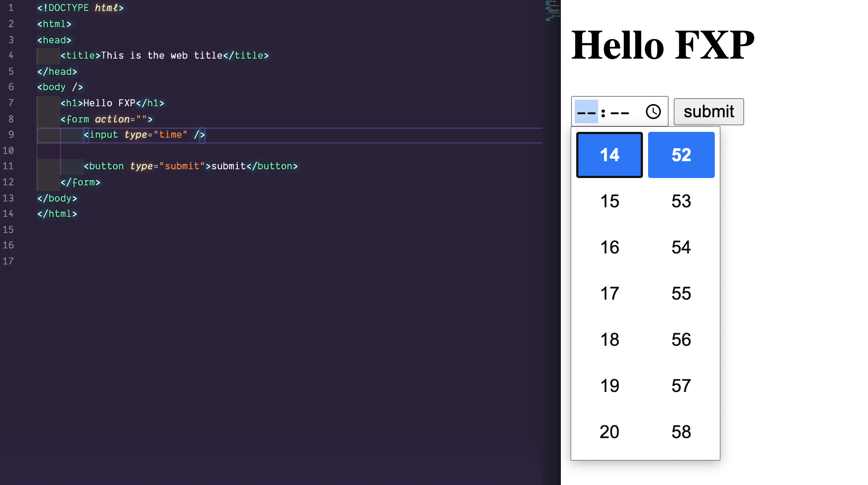Screen dimensions: 868x485
Task: Select minute 53 in the time picker
Action: [x=681, y=201]
